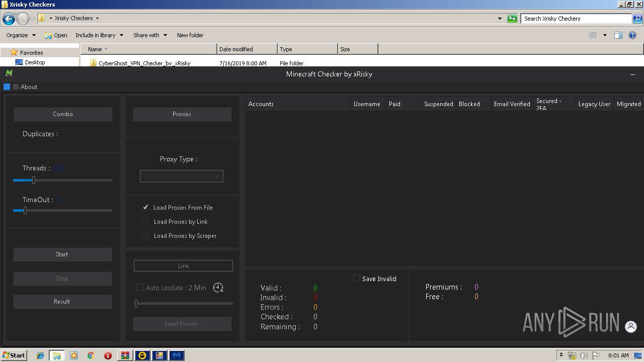
Task: Open Google Chrome from the taskbar
Action: (x=91, y=355)
